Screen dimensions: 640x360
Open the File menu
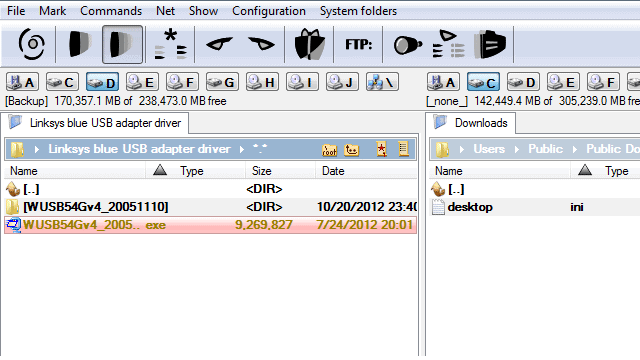pos(16,11)
